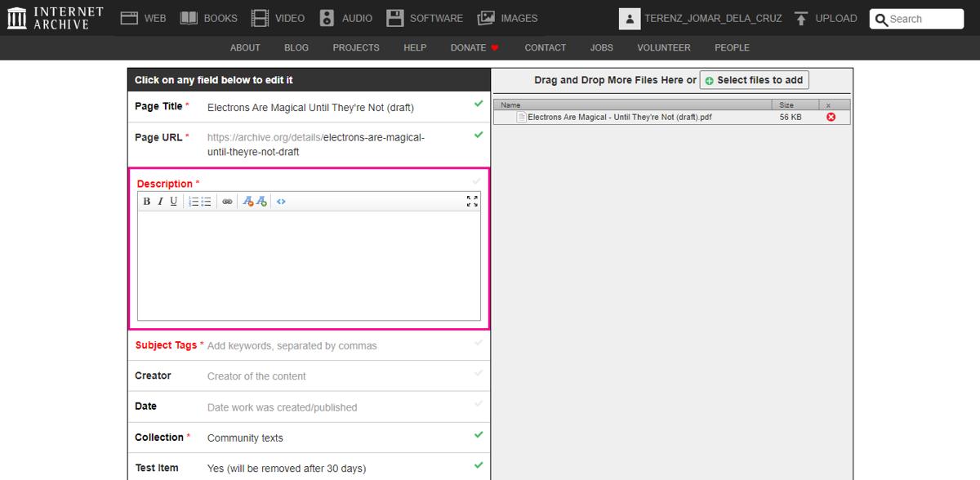Open the HTML source view of the Description
Screen dimensions: 980x480
(x=281, y=201)
